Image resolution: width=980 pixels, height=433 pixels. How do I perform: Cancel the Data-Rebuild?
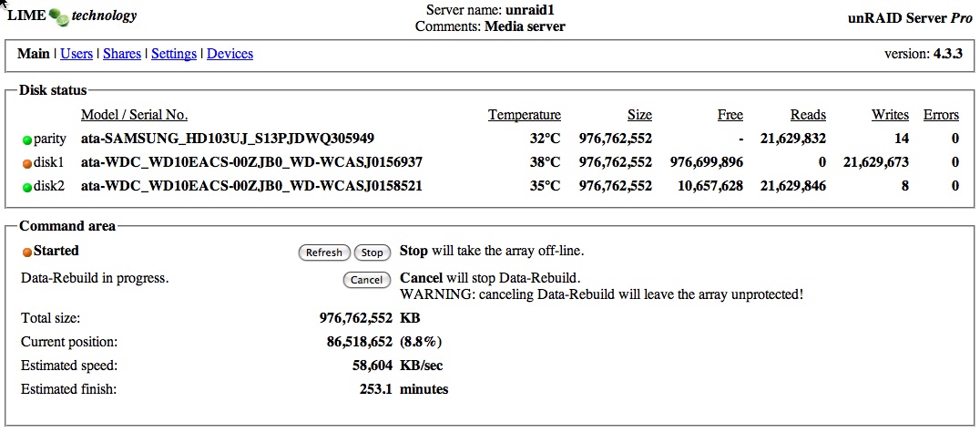366,280
